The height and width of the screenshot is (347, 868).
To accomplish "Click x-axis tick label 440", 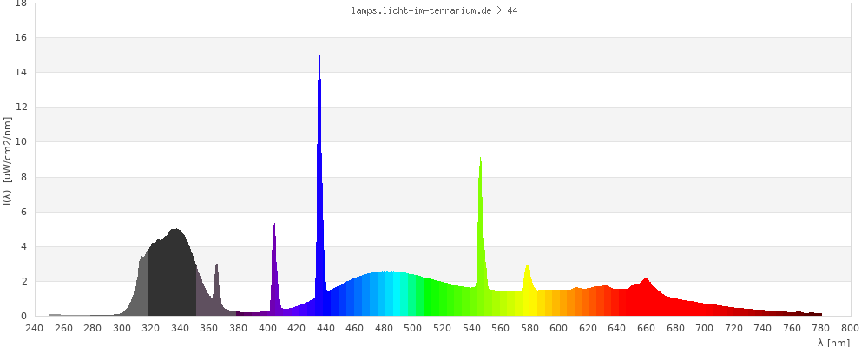I will 326,328.
